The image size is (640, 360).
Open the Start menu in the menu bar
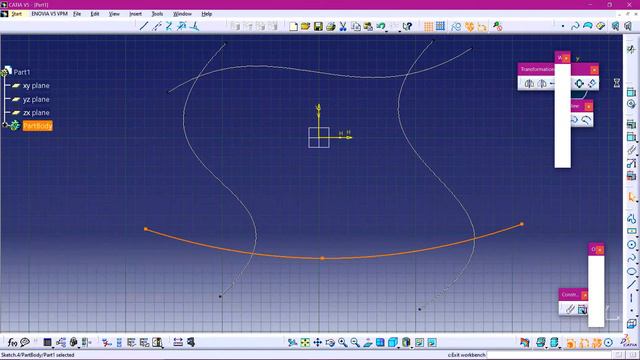[x=16, y=14]
